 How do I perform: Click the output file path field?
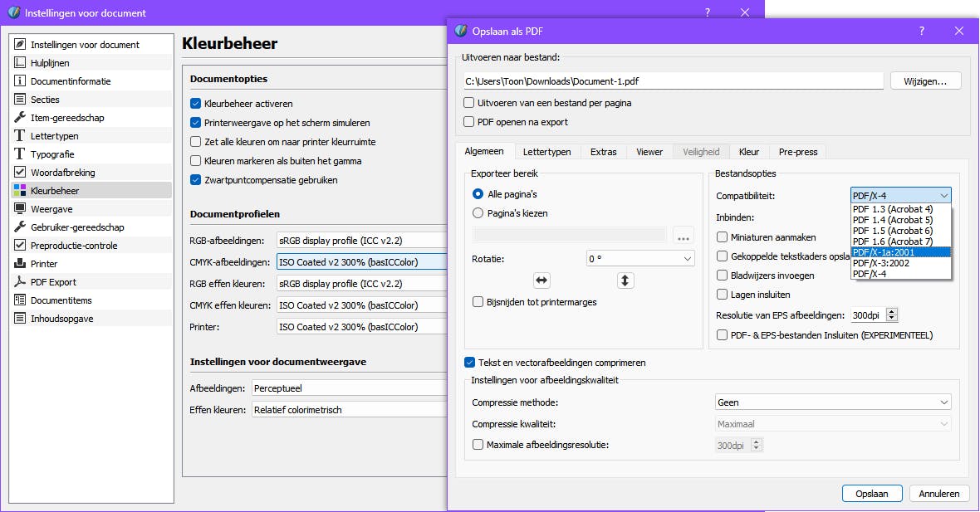coord(673,81)
